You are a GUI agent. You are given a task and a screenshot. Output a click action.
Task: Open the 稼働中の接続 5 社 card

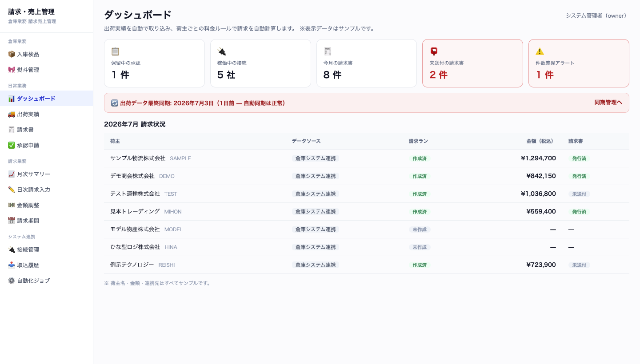[260, 63]
